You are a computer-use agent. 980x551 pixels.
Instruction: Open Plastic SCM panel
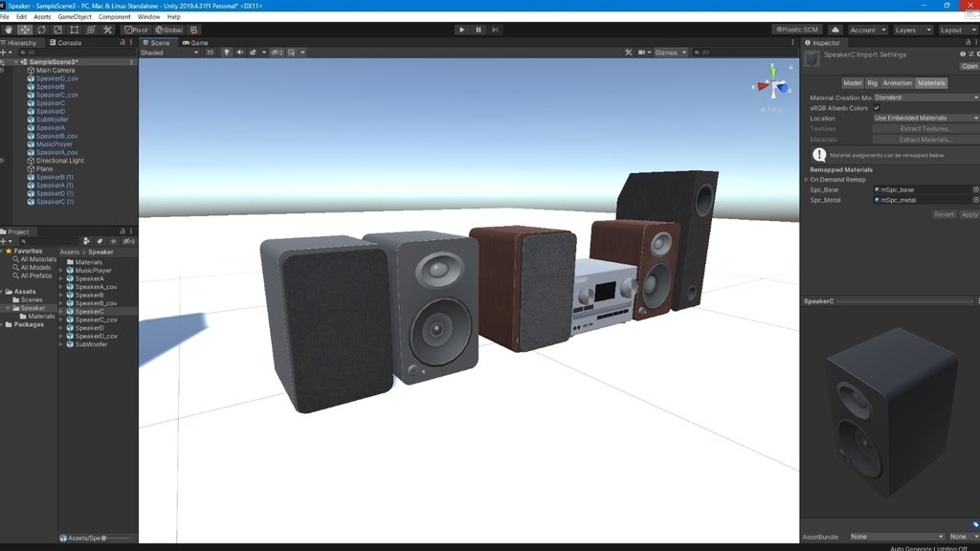click(x=797, y=30)
